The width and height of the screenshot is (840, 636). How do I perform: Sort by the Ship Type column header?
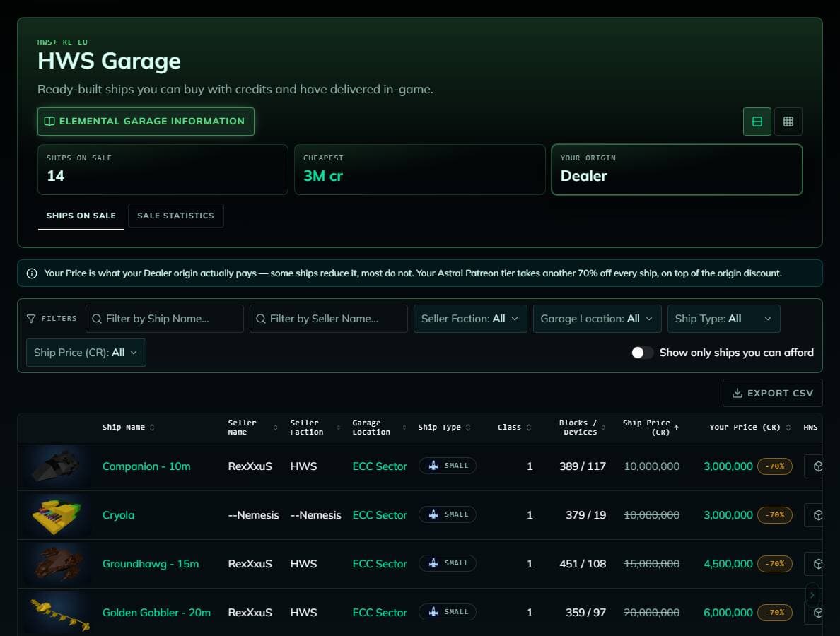click(444, 428)
